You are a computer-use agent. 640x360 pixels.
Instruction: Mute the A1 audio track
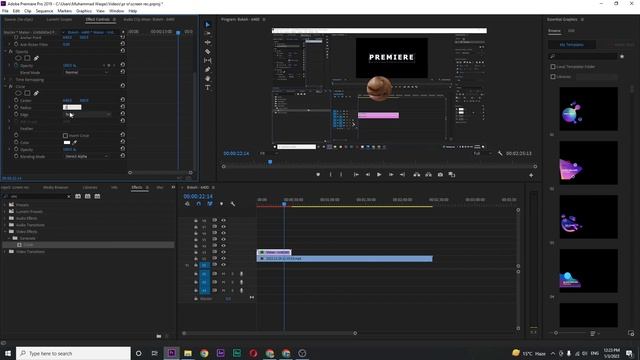(223, 274)
